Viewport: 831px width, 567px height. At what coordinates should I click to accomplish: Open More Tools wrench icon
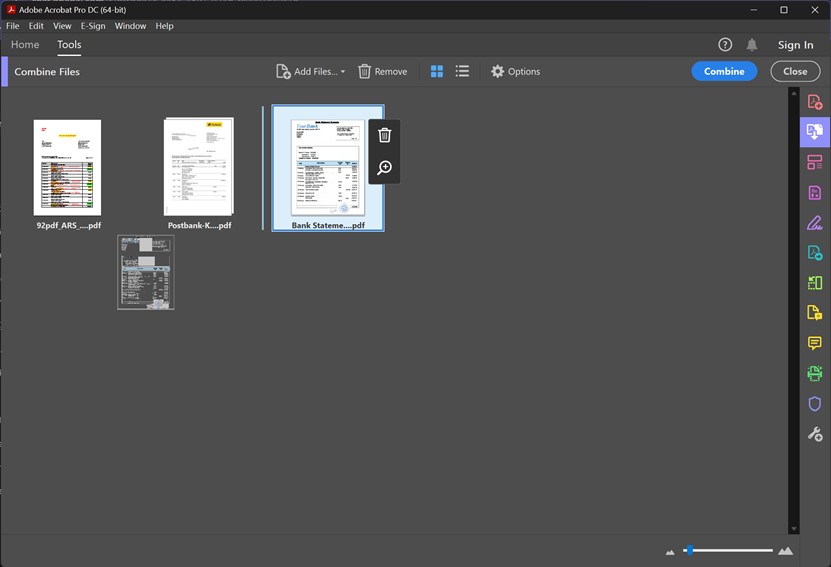pyautogui.click(x=815, y=434)
